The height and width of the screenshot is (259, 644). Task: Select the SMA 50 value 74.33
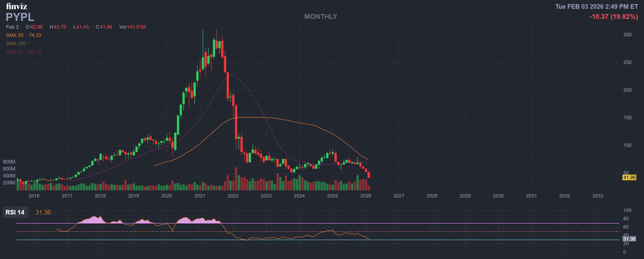tap(35, 35)
